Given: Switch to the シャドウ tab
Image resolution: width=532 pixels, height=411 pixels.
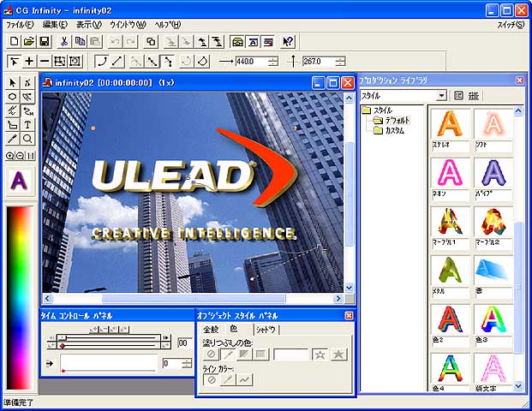Looking at the screenshot, I should [266, 330].
